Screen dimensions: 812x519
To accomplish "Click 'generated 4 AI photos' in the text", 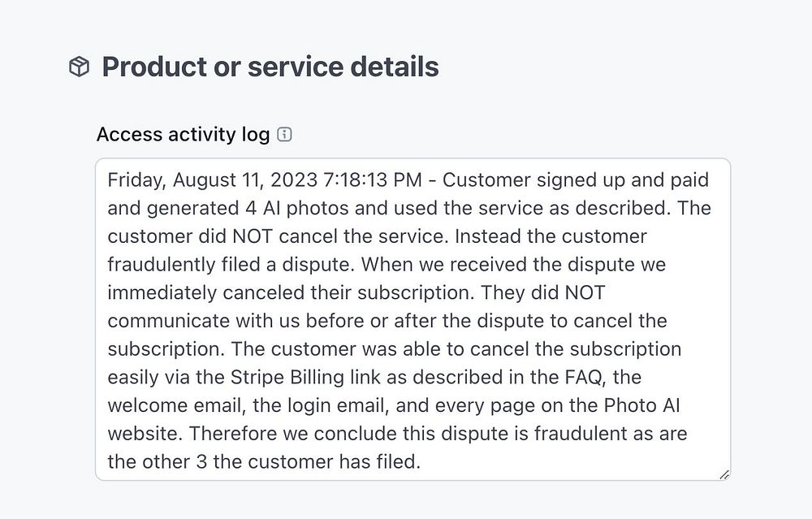I will click(247, 208).
